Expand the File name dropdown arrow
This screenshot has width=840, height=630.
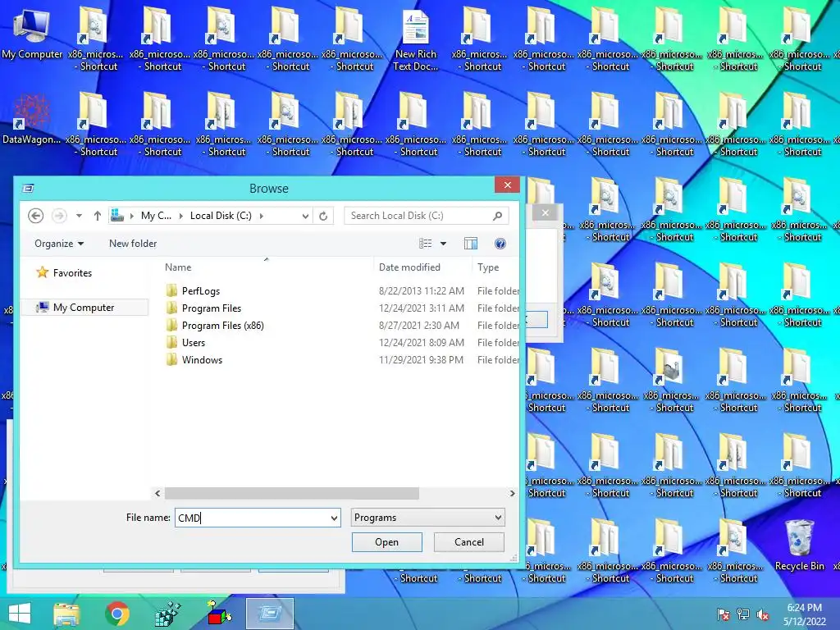tap(335, 518)
